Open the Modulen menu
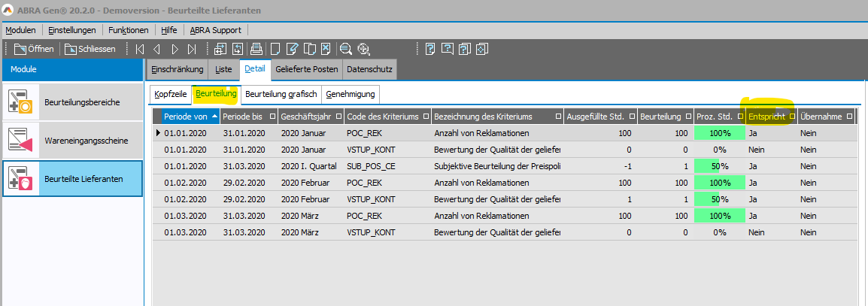The image size is (868, 306). 20,30
